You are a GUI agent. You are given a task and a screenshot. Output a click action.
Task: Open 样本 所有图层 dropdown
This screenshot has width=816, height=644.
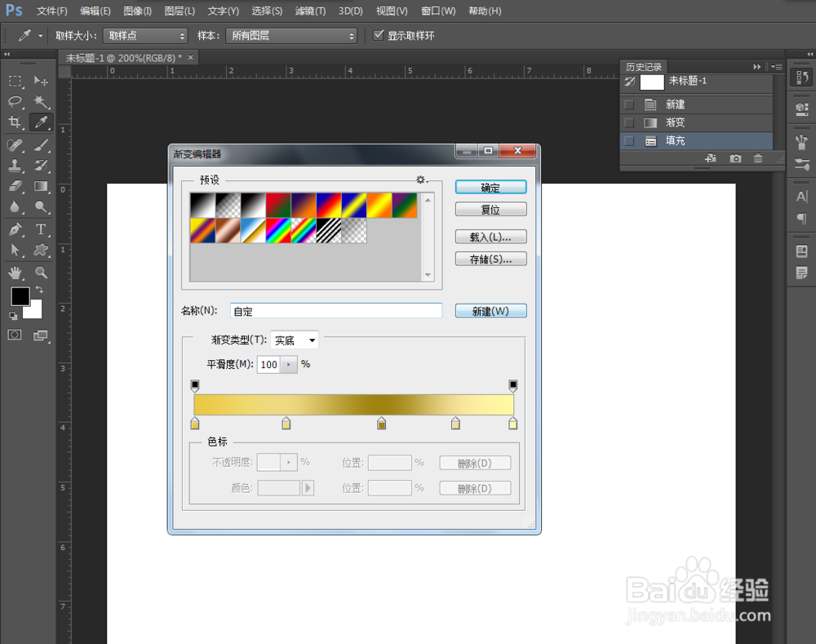pyautogui.click(x=291, y=35)
